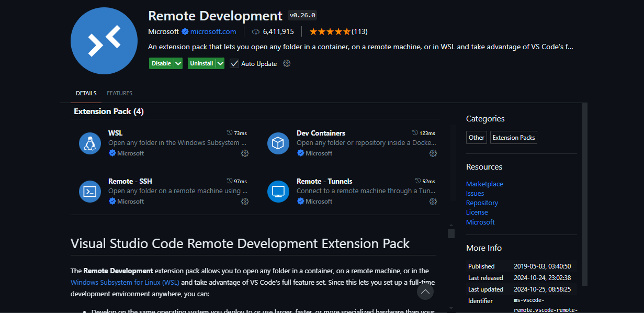Image resolution: width=644 pixels, height=313 pixels.
Task: Open the Remote - Tunnels extension title
Action: click(324, 181)
